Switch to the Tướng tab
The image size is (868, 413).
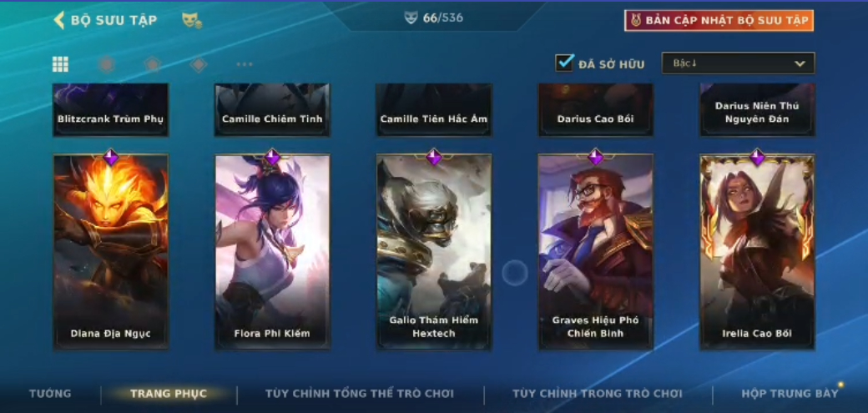pos(50,394)
